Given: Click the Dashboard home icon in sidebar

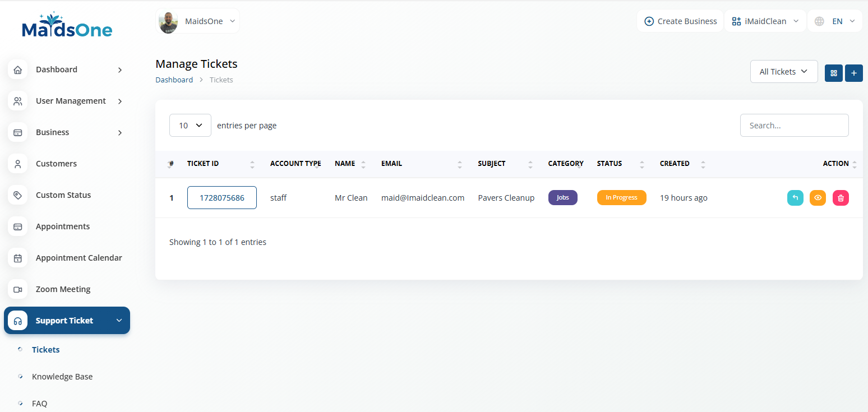Looking at the screenshot, I should pyautogui.click(x=18, y=70).
